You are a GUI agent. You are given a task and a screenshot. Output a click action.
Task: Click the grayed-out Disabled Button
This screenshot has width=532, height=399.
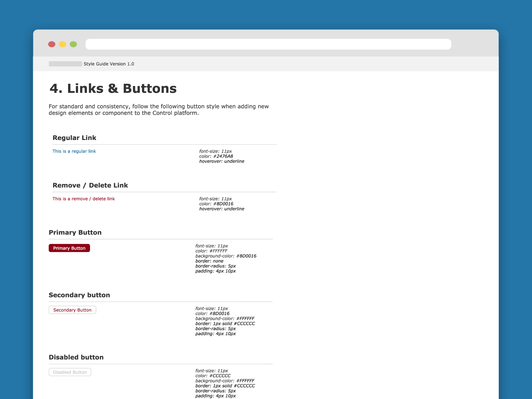tap(70, 372)
